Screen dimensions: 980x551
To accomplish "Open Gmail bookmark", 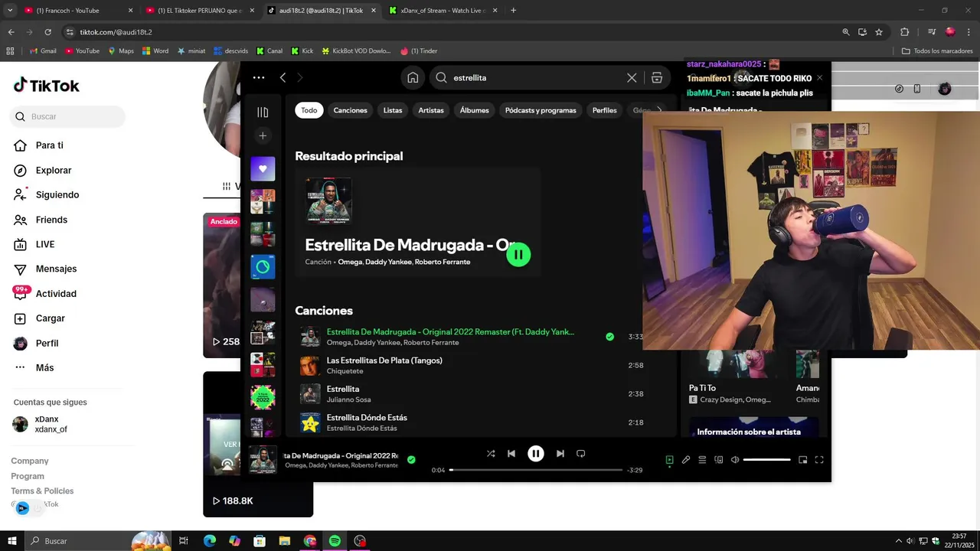I will pyautogui.click(x=43, y=51).
